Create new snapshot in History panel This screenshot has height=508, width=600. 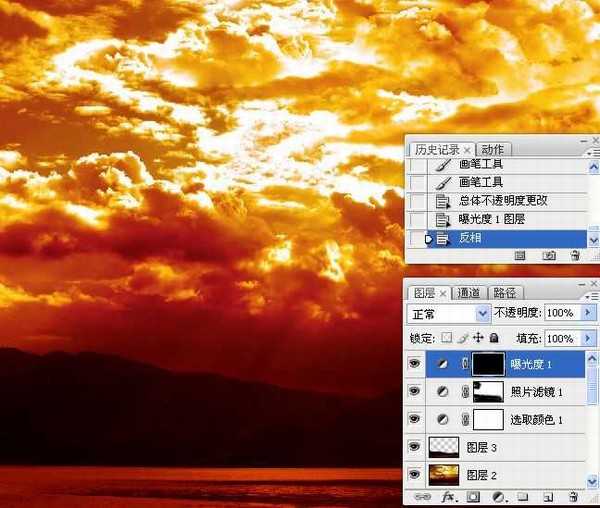[x=549, y=256]
